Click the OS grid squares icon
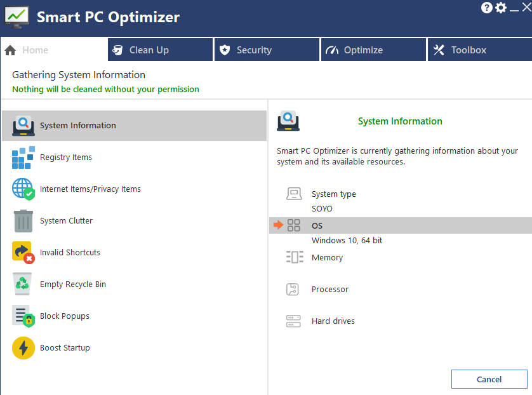This screenshot has height=395, width=532. click(294, 225)
